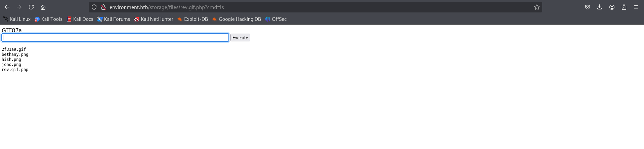This screenshot has width=644, height=149.
Task: Click the browser back arrow
Action: [7, 7]
